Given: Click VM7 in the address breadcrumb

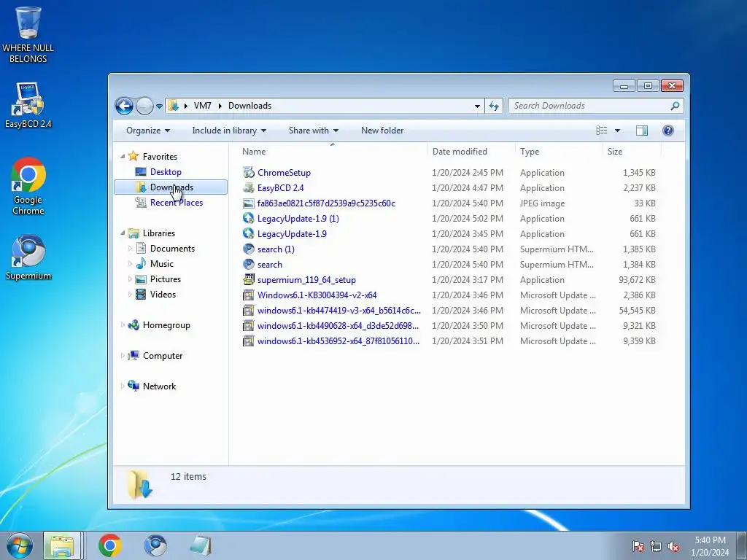Looking at the screenshot, I should (203, 106).
